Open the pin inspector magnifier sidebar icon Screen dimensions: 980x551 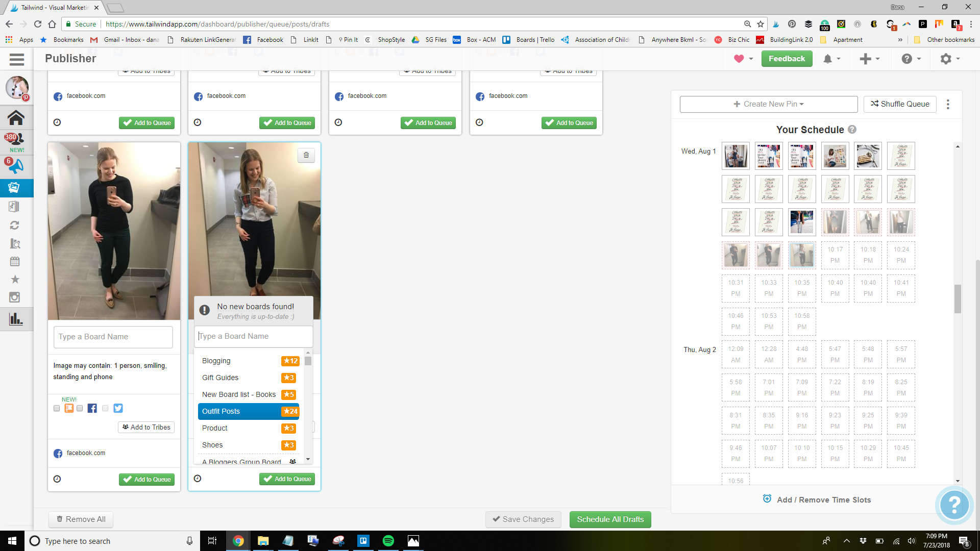click(15, 243)
